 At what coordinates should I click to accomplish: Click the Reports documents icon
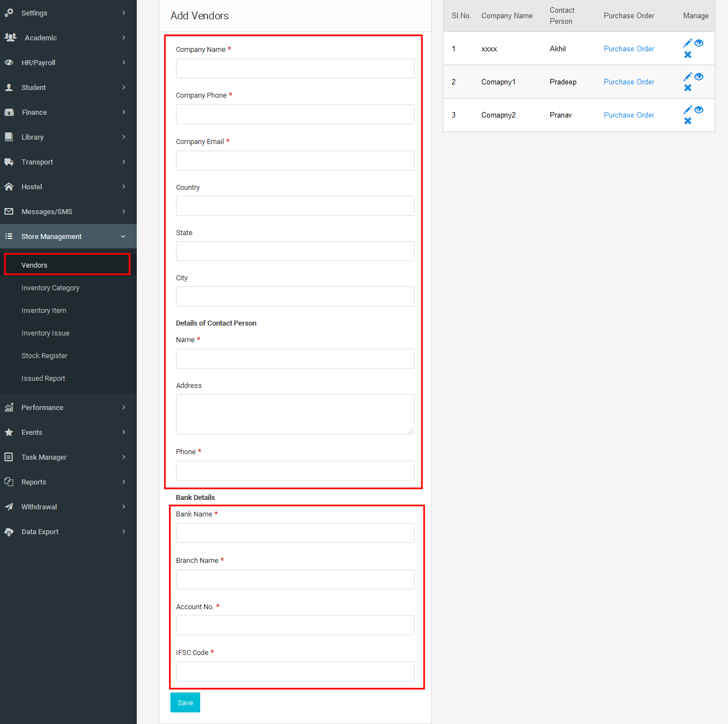(9, 482)
